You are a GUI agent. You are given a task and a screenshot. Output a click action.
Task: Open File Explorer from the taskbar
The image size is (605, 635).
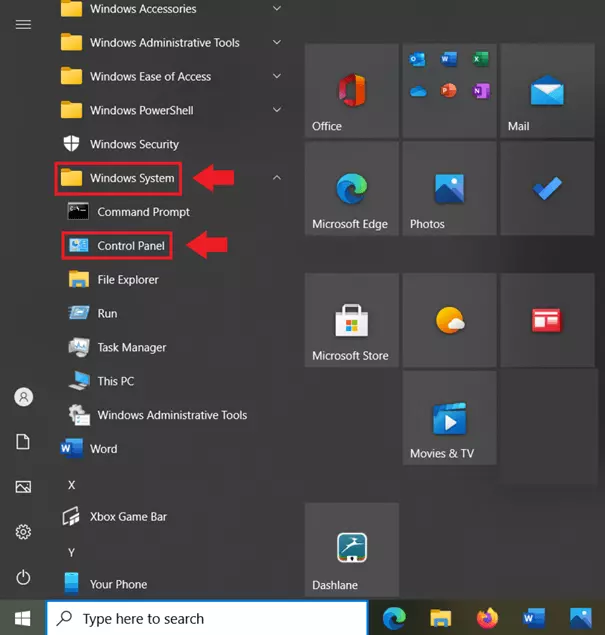(x=441, y=618)
